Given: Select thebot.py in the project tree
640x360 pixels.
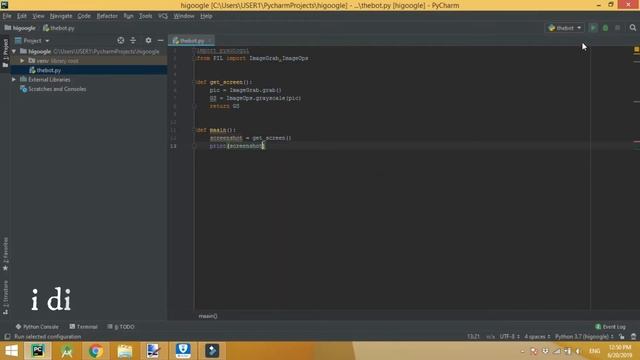Looking at the screenshot, I should (x=49, y=70).
